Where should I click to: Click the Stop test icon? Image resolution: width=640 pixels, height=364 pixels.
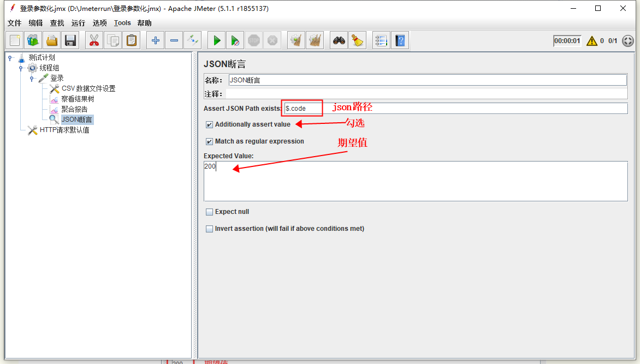pos(254,40)
